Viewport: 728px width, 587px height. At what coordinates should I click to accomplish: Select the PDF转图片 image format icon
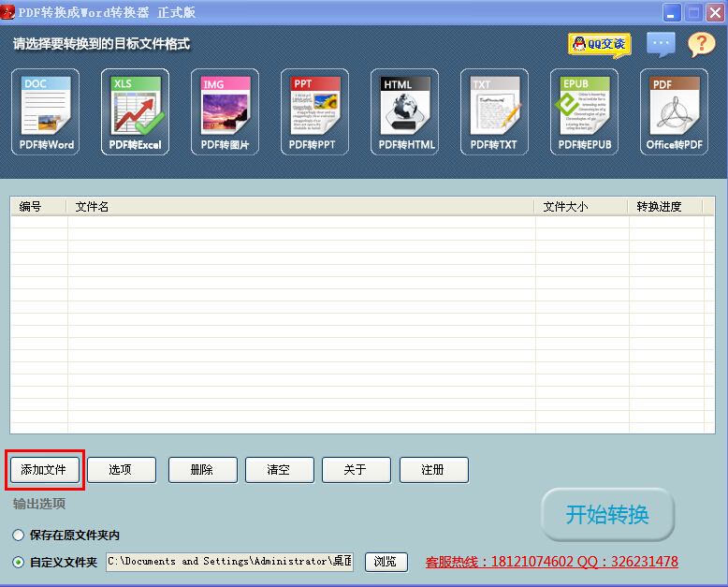tap(226, 112)
